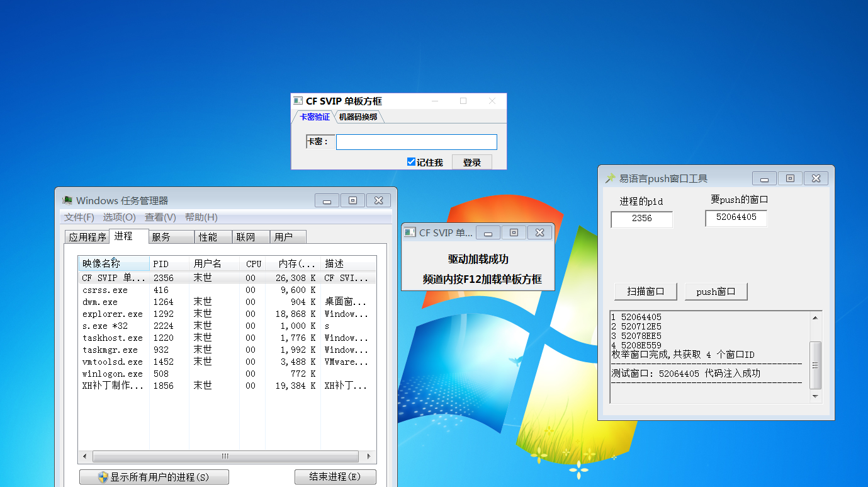This screenshot has height=487, width=868.
Task: Click the 代码注入成功 log line
Action: click(686, 374)
